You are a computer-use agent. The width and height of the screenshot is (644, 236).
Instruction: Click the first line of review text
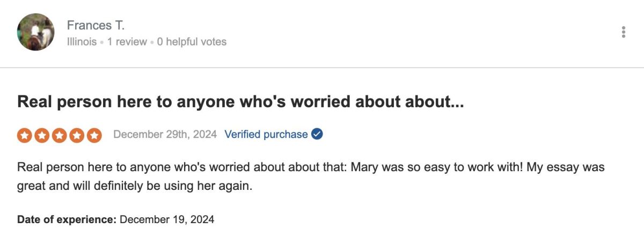(x=311, y=167)
